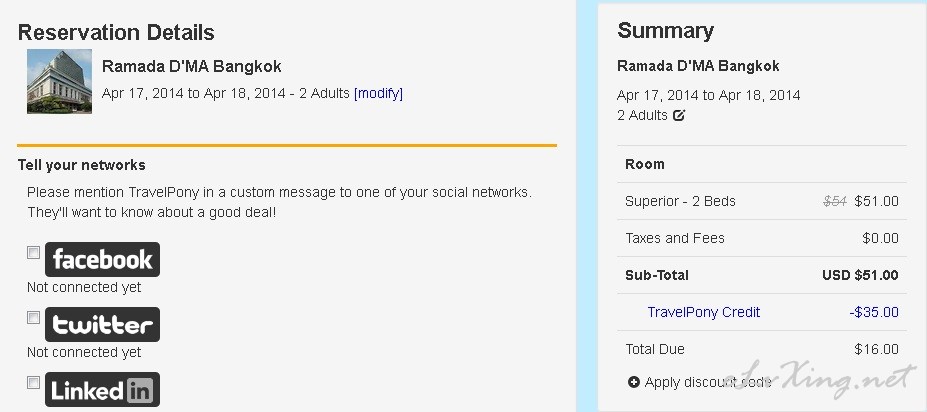Image resolution: width=927 pixels, height=412 pixels.
Task: Open the Ramada D'MA Bangkok hotel thumbnail
Action: (x=59, y=81)
